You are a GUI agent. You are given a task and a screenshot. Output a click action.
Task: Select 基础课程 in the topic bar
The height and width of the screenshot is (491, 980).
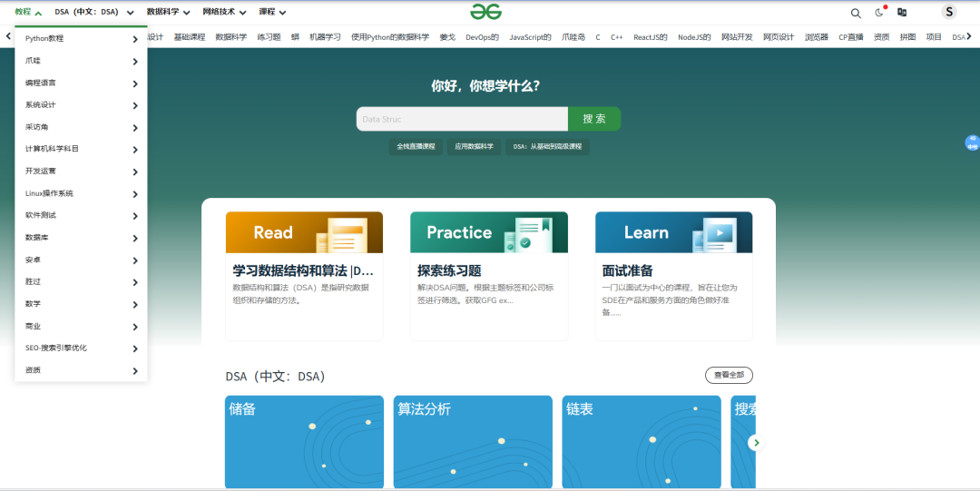(x=190, y=37)
